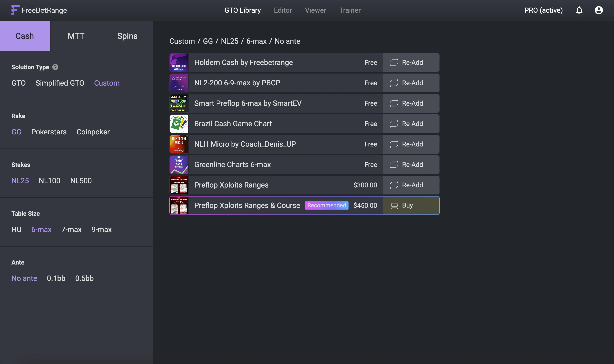Open the Editor page
Image resolution: width=614 pixels, height=364 pixels.
point(283,10)
